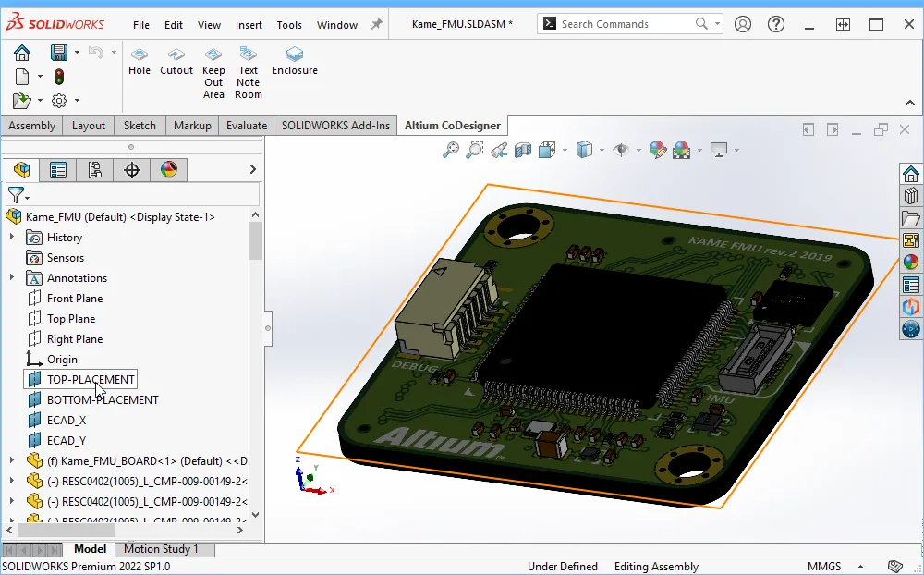Switch to the Sketch tab
The image size is (924, 575).
pos(140,126)
